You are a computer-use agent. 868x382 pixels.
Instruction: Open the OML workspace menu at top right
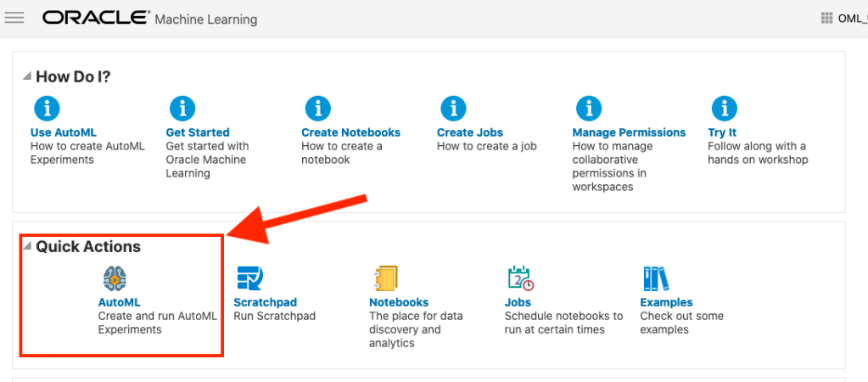[x=843, y=19]
